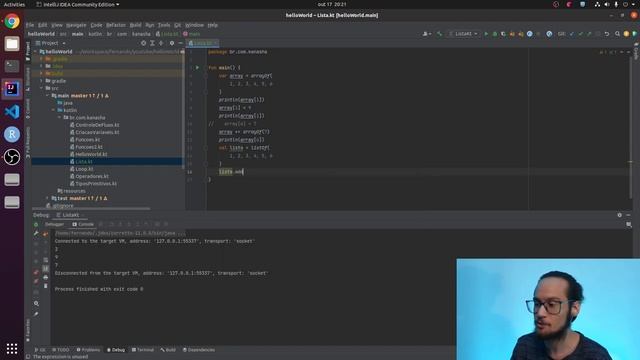Click the Git commit checkmark icon
The width and height of the screenshot is (640, 360).
click(x=580, y=34)
